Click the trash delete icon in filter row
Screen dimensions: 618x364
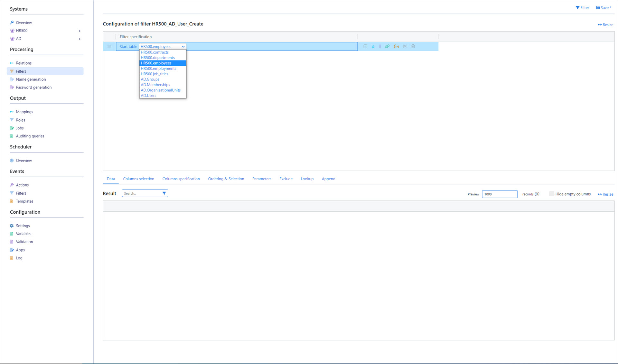pyautogui.click(x=413, y=46)
